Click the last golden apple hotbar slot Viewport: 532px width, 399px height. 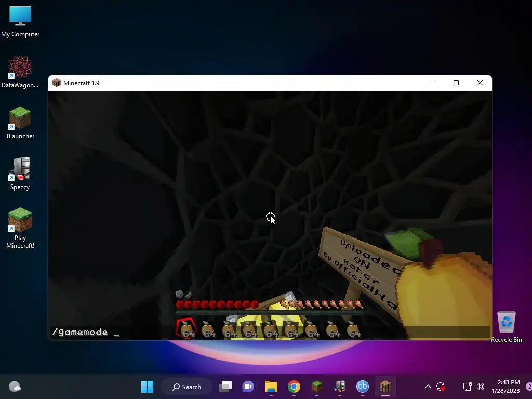coord(353,329)
